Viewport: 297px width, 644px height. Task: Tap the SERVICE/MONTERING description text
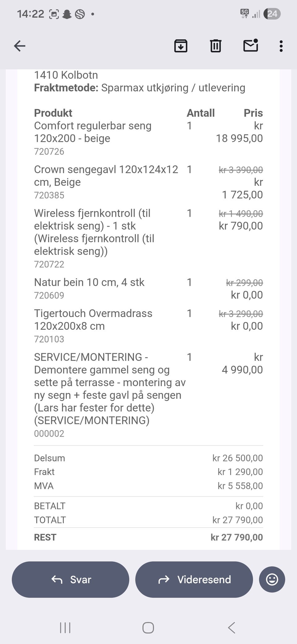tap(110, 389)
